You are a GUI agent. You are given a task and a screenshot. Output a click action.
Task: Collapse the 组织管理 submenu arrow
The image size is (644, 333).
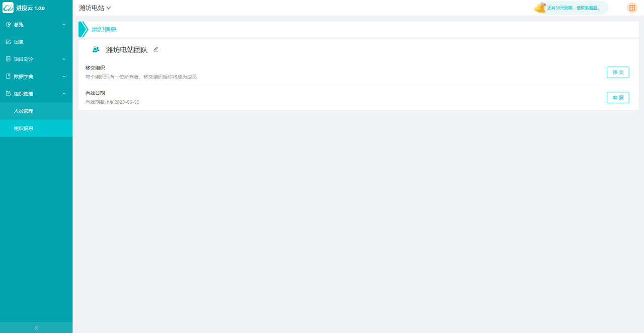click(64, 94)
